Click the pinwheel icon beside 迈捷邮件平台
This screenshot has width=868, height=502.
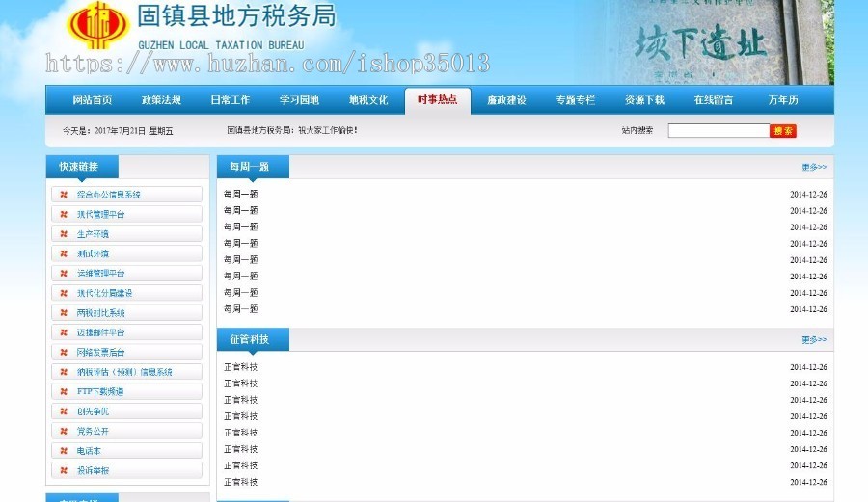pyautogui.click(x=64, y=332)
